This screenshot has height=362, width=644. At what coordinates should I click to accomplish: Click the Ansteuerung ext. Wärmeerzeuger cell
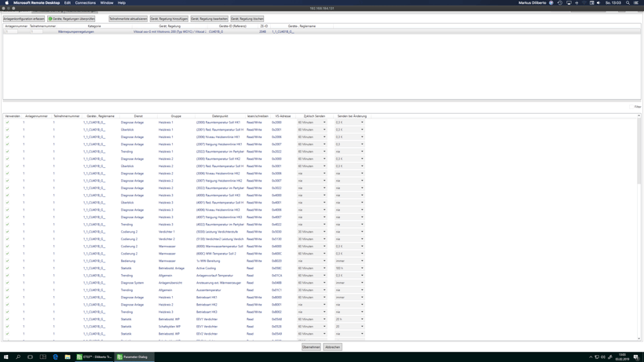[218, 283]
